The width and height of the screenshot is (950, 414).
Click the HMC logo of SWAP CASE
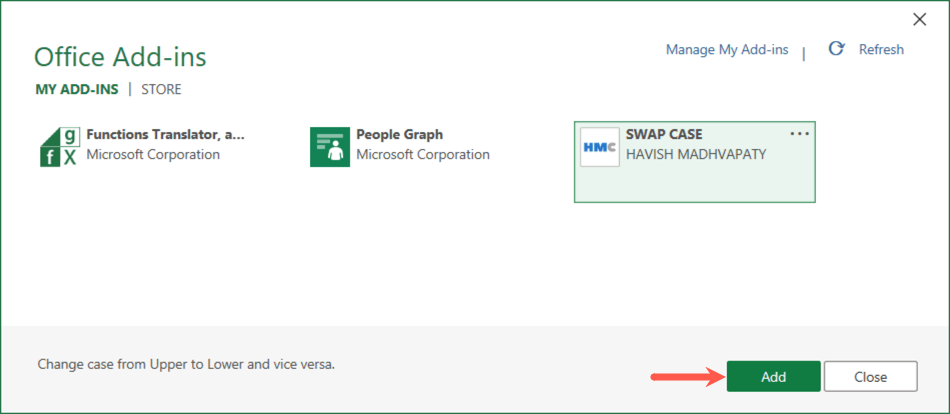point(600,147)
